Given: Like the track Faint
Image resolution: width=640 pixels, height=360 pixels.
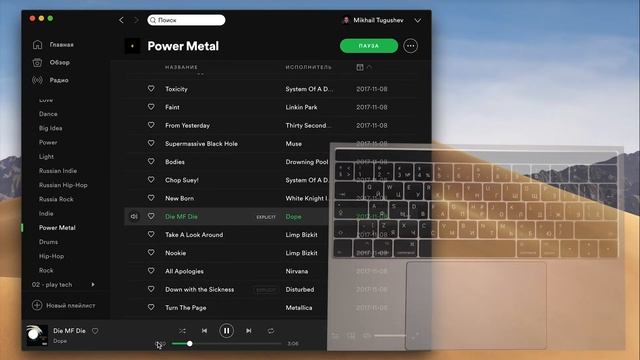Looking at the screenshot, I should click(x=151, y=107).
